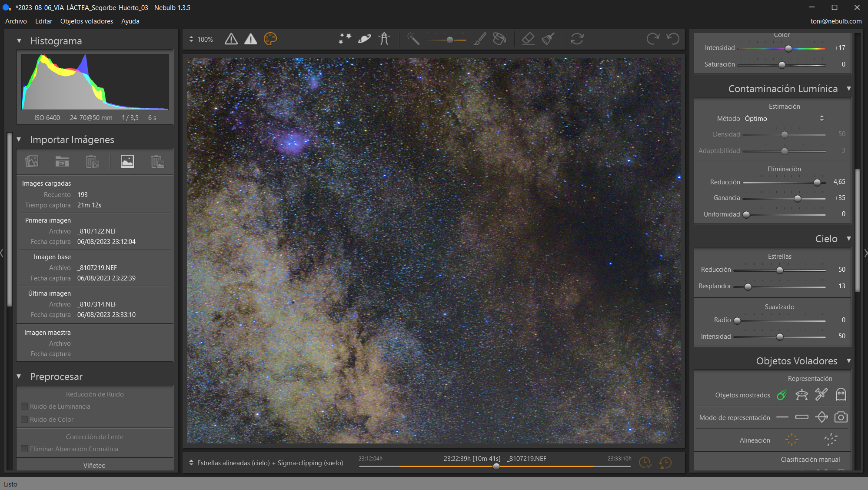Screen dimensions: 868x490
Task: Toggle the orange color palette icon
Action: point(270,39)
